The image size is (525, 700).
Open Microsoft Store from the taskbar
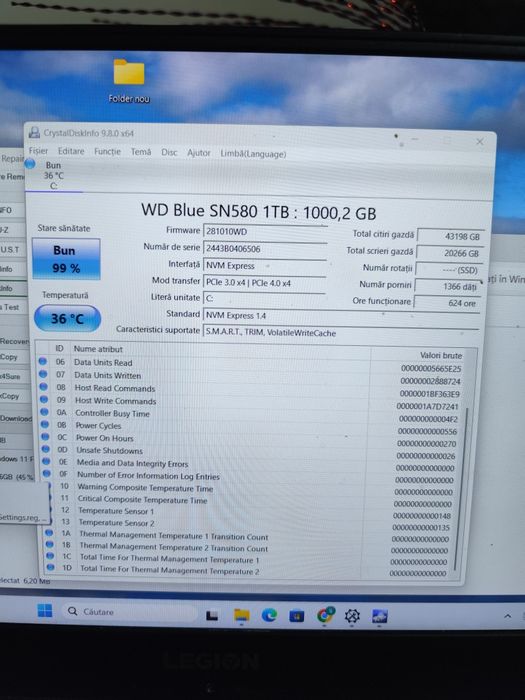click(x=296, y=616)
